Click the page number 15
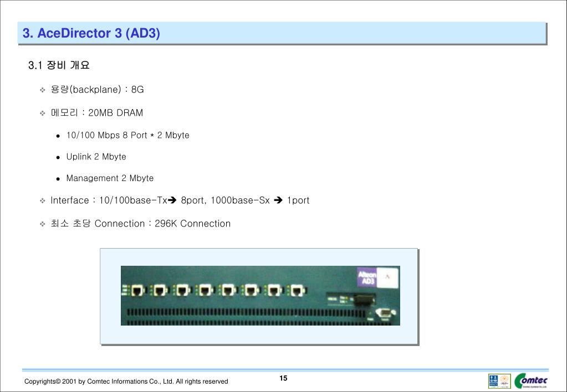 tap(283, 378)
